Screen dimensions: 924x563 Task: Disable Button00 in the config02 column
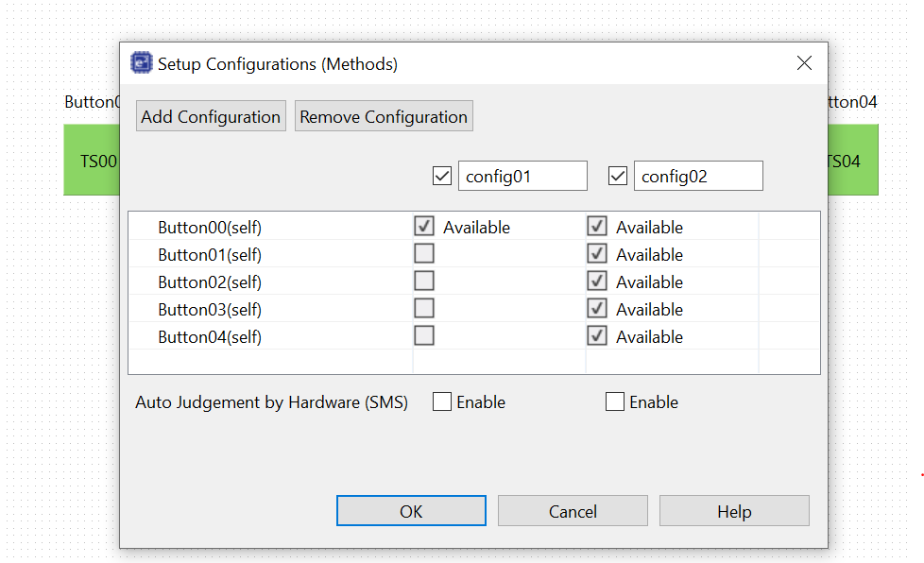coord(597,227)
